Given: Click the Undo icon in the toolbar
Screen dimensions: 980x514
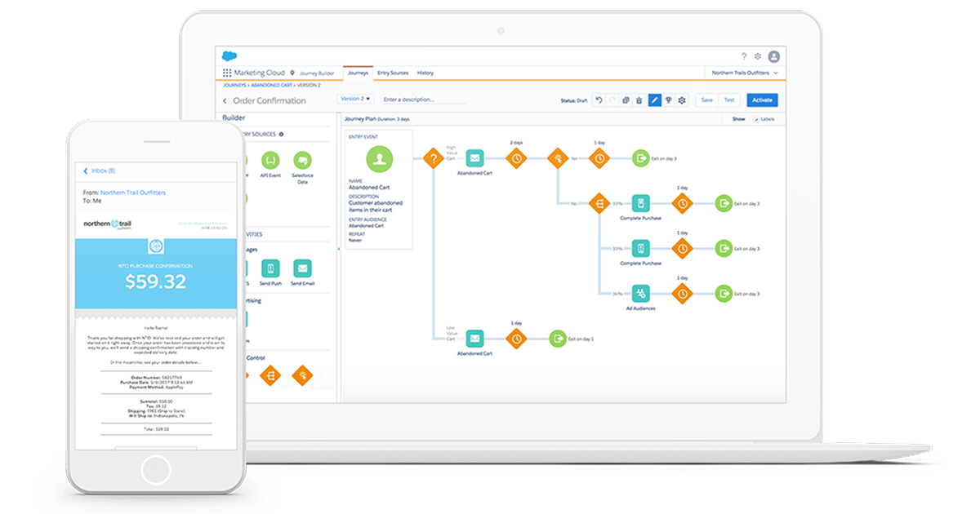Looking at the screenshot, I should 599,100.
